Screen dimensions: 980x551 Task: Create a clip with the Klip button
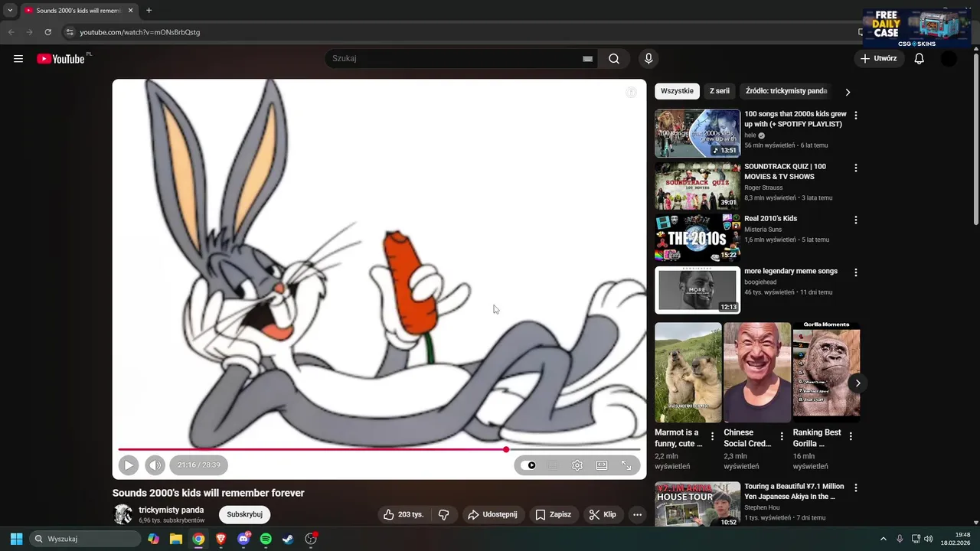pyautogui.click(x=603, y=514)
